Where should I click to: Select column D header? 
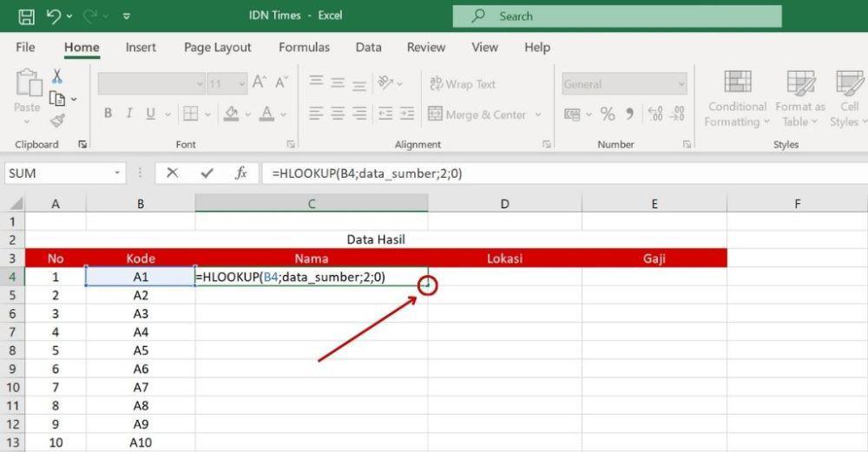point(505,204)
